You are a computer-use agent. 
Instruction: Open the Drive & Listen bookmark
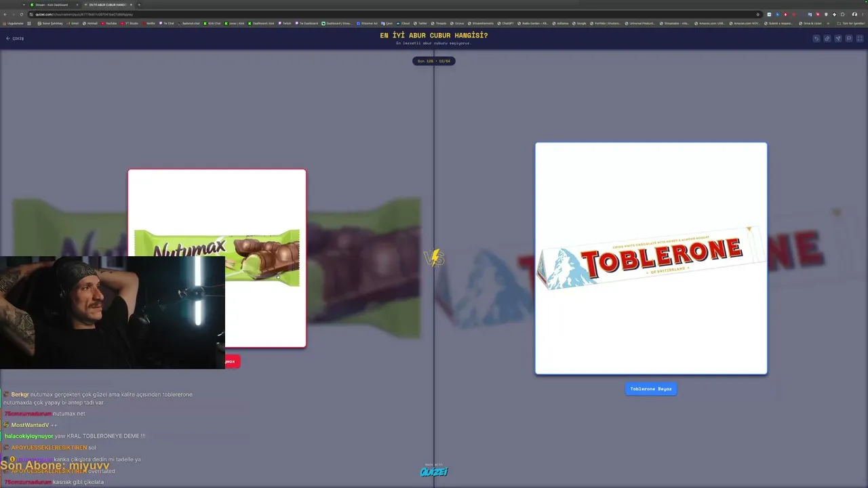pos(811,23)
